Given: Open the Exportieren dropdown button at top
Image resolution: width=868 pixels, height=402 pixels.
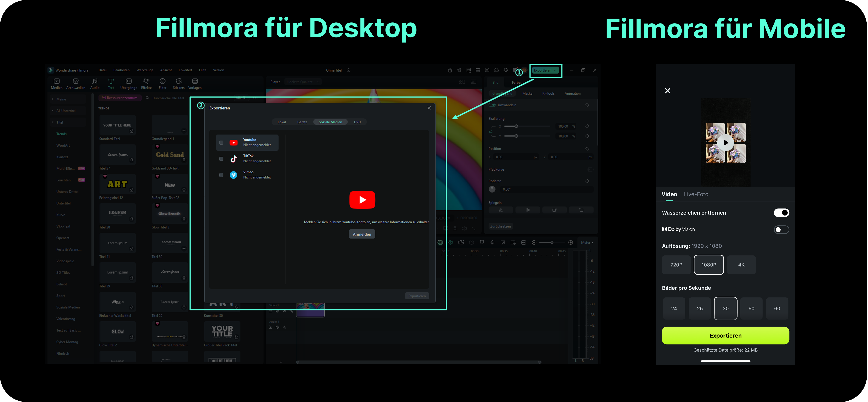Looking at the screenshot, I should 545,70.
